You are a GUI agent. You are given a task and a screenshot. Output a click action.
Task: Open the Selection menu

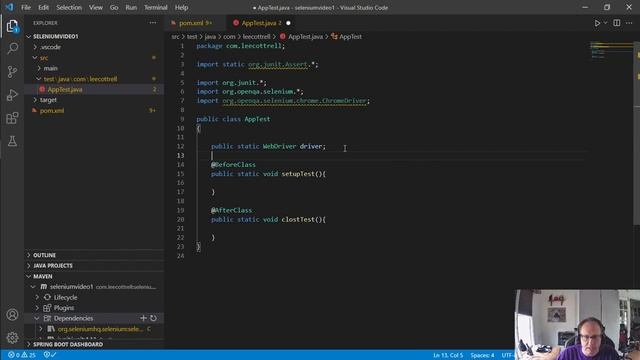(69, 7)
